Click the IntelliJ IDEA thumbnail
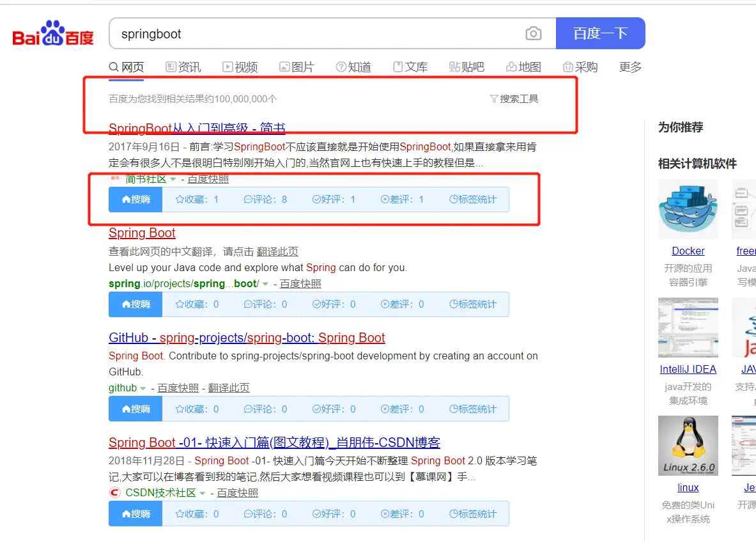 (688, 327)
